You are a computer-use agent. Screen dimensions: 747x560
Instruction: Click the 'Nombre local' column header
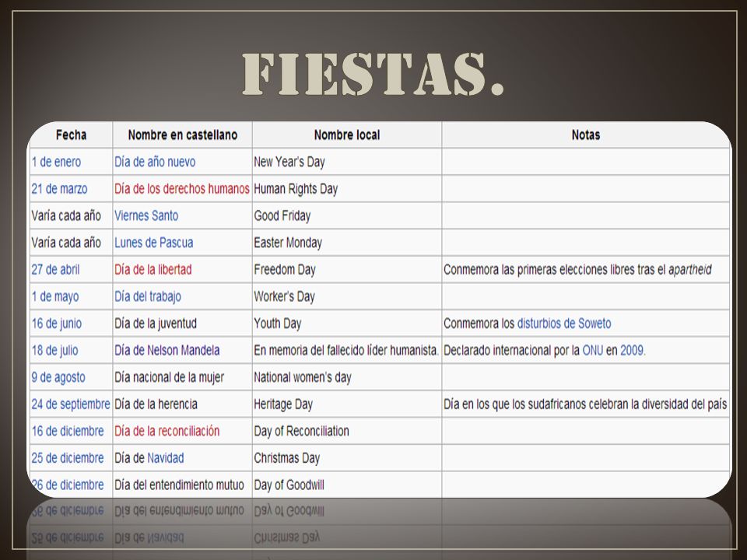(347, 135)
